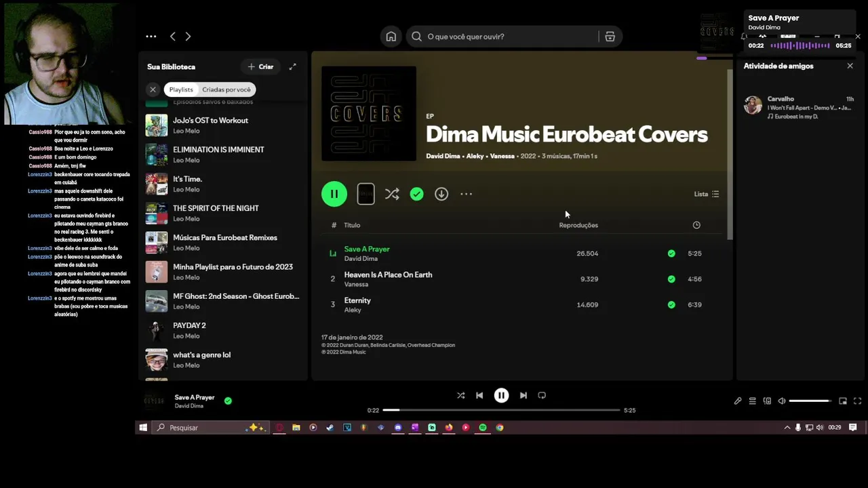Adjust the volume slider in player bar
The width and height of the screenshot is (868, 488).
click(810, 401)
